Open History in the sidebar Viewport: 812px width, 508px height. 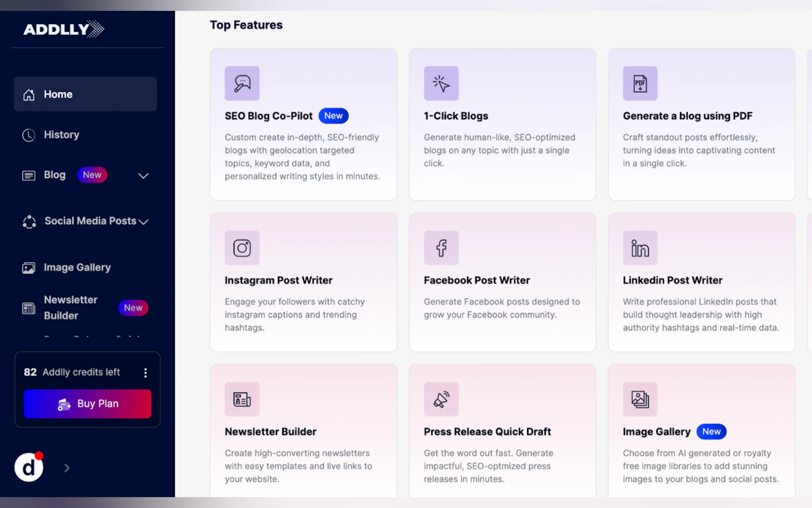[62, 135]
